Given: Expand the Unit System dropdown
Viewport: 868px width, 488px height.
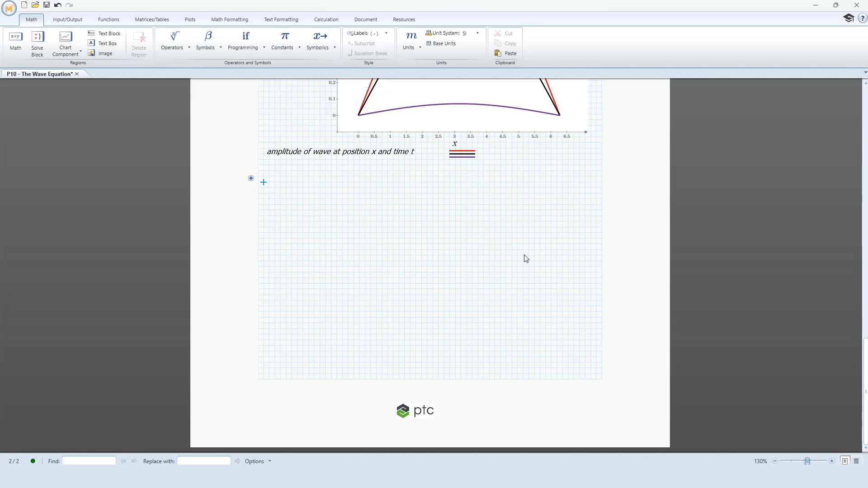Looking at the screenshot, I should click(477, 33).
